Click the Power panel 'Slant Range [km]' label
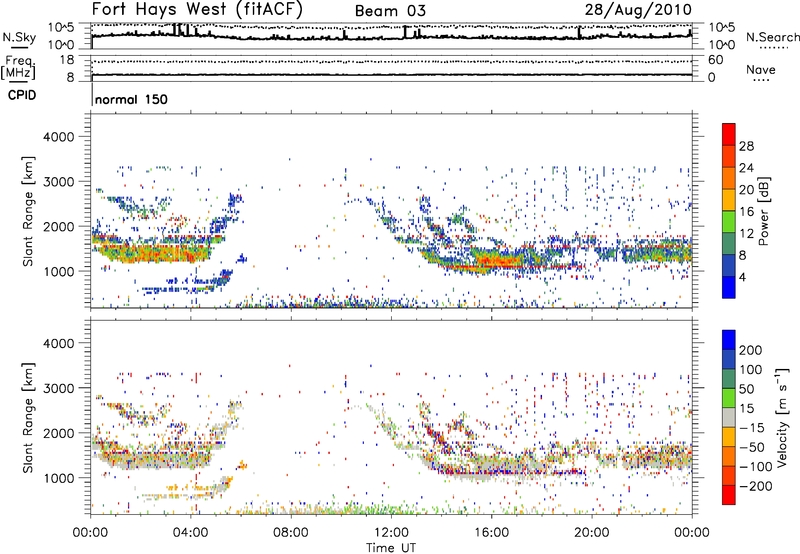 click(28, 211)
